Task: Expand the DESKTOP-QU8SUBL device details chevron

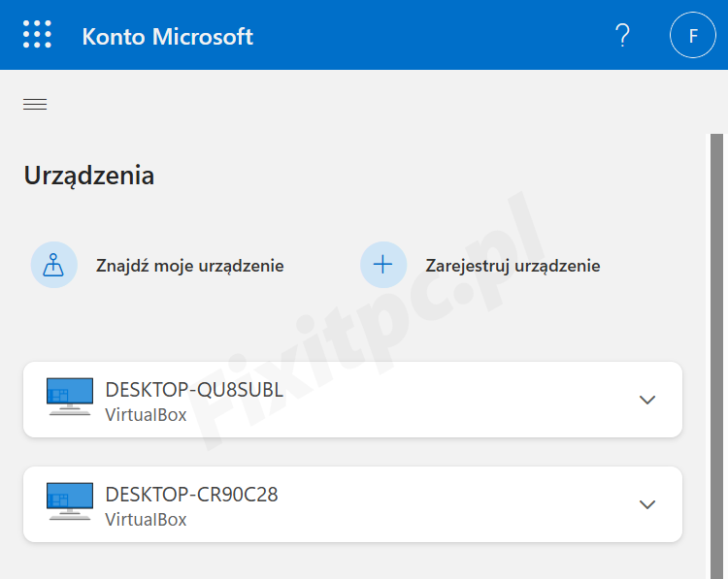Action: 647,400
